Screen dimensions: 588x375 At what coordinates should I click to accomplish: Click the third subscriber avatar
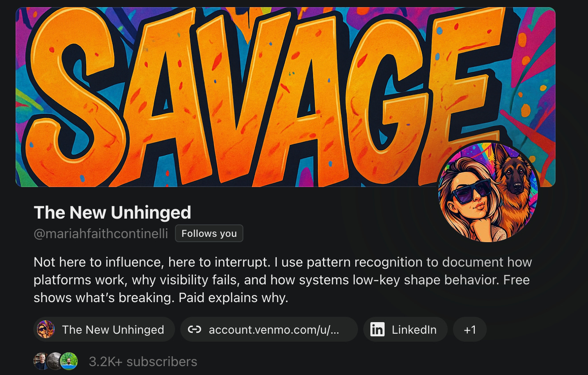(69, 361)
